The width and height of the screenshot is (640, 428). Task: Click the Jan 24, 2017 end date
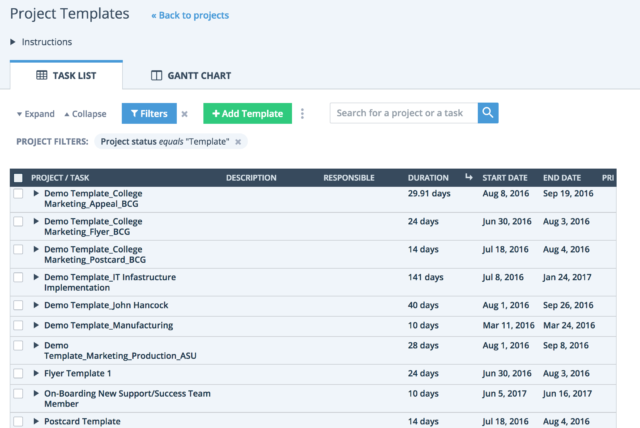567,277
